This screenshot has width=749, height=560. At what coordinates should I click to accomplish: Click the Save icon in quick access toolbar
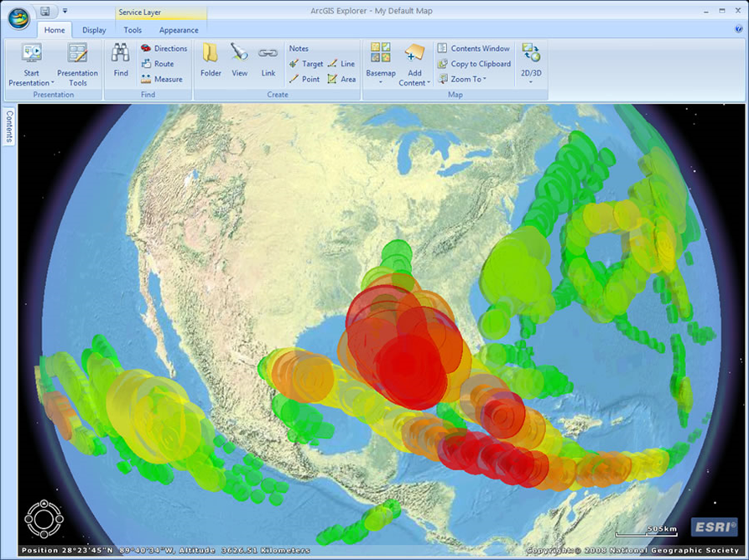[45, 11]
